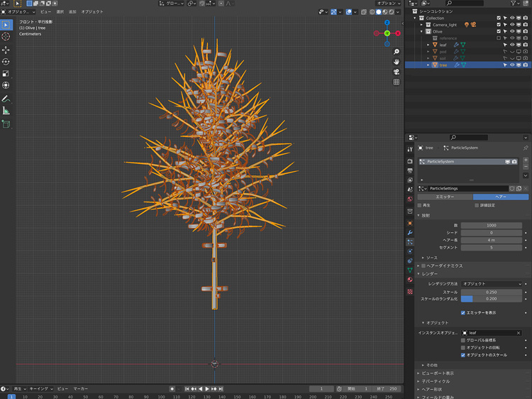This screenshot has width=532, height=399.
Task: Click the スケールのランダム化 slider
Action: 492,299
